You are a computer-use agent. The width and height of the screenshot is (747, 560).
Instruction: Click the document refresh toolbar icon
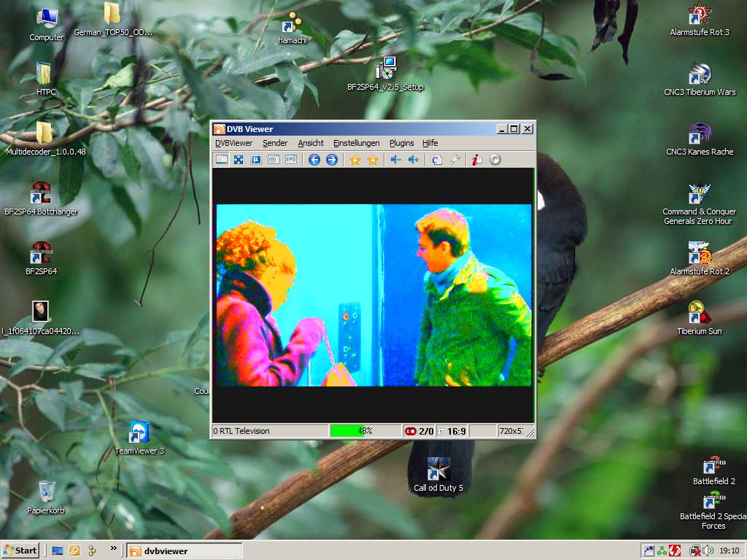(x=437, y=160)
